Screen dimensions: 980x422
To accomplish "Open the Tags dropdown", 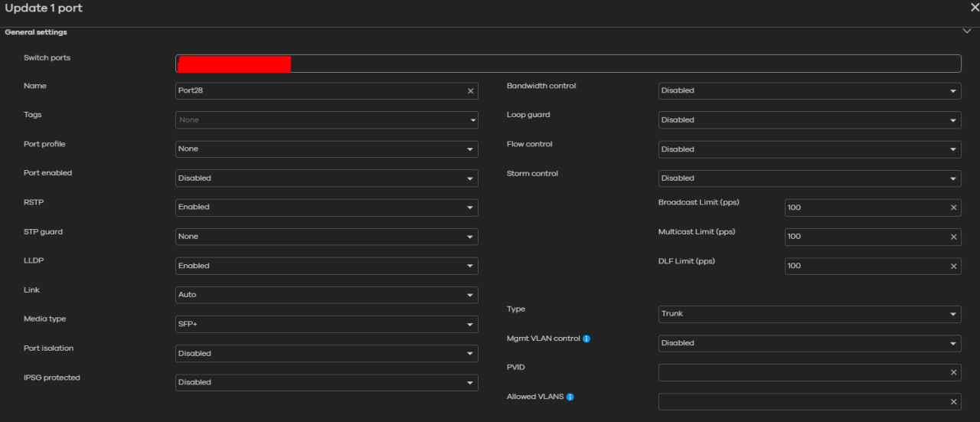I will pyautogui.click(x=327, y=119).
